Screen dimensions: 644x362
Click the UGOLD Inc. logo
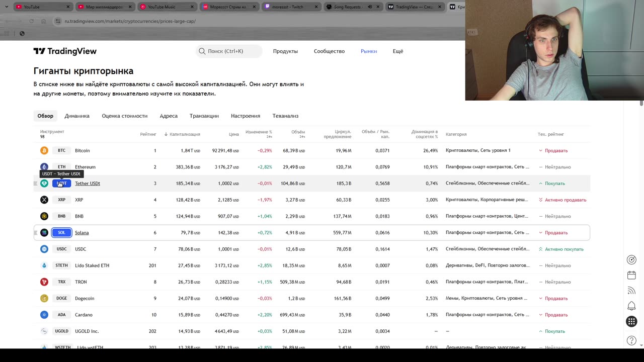pos(44,331)
